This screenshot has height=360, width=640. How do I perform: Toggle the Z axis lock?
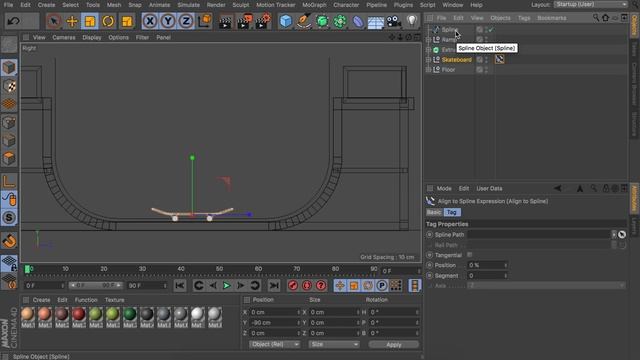click(x=186, y=21)
